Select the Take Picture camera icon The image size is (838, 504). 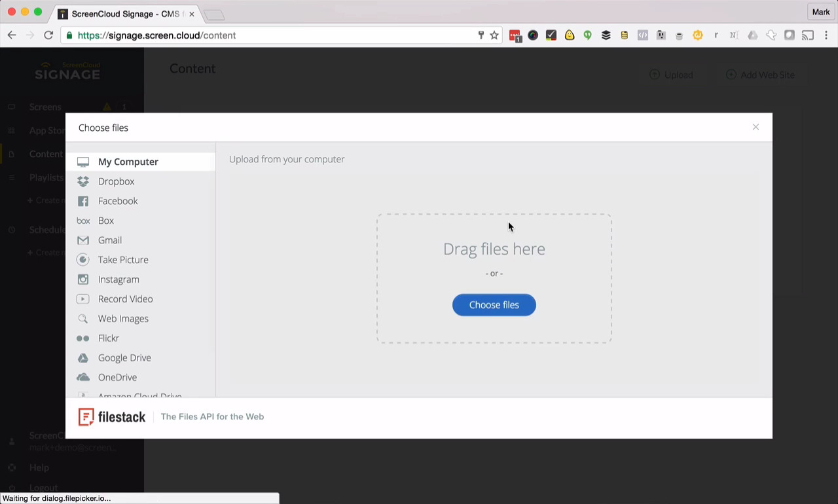pos(83,260)
